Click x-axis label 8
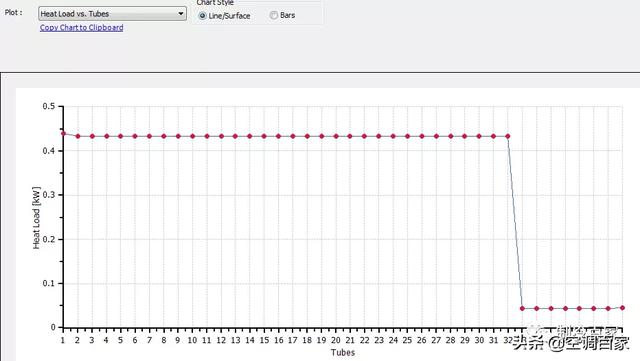Viewport: 640px width, 361px height. click(164, 340)
